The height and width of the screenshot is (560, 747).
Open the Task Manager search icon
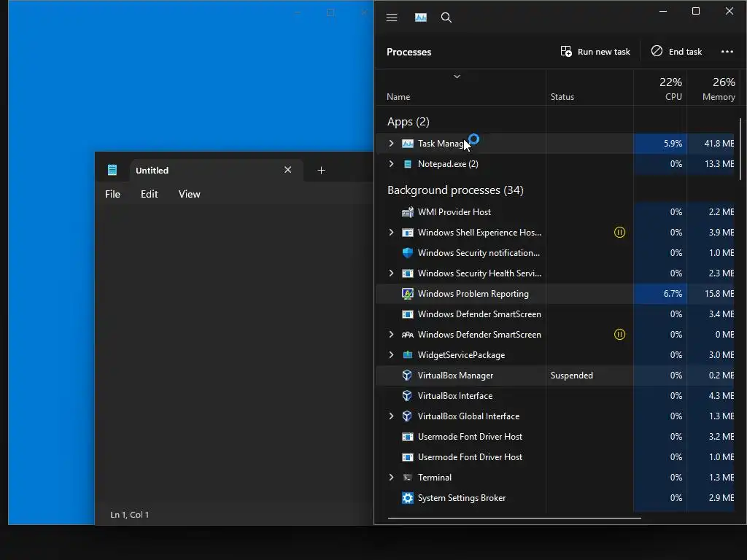[446, 17]
